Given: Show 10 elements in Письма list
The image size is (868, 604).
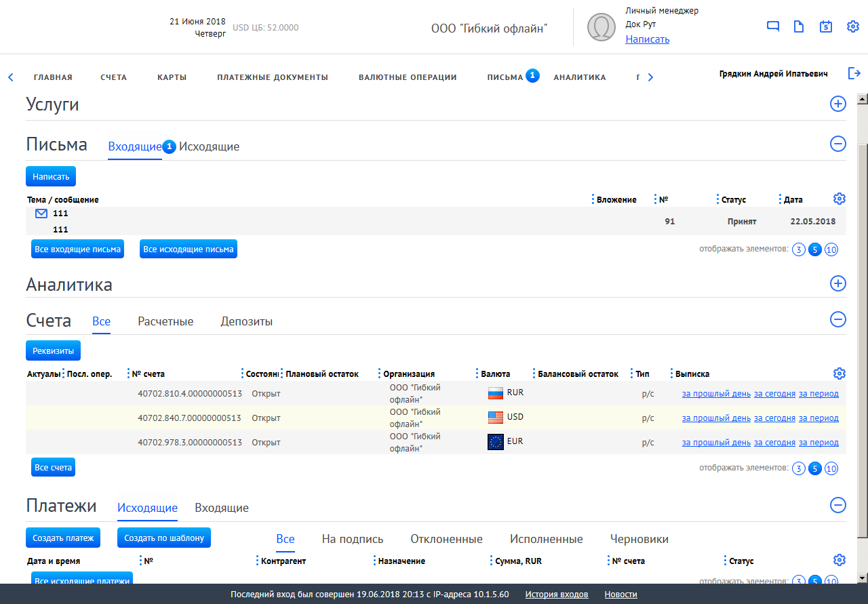Looking at the screenshot, I should click(x=831, y=249).
